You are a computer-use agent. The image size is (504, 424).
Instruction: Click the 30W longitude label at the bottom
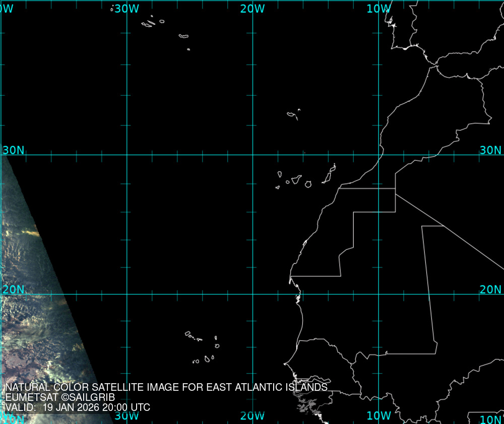pos(127,415)
